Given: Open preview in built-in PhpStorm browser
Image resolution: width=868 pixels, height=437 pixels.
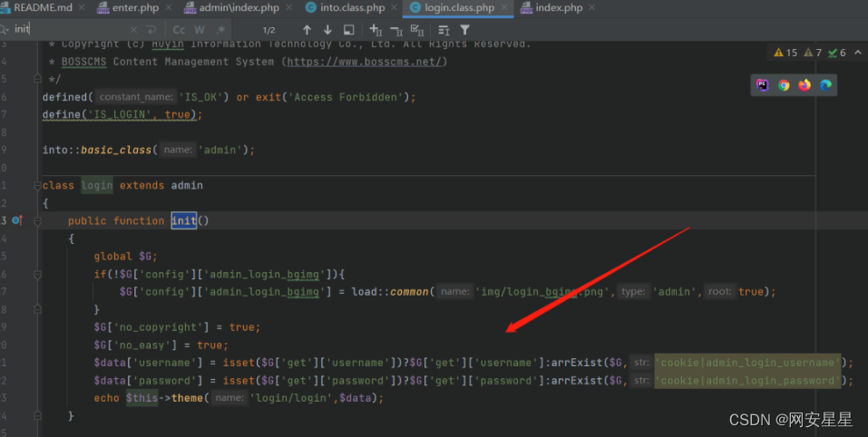Looking at the screenshot, I should [763, 84].
